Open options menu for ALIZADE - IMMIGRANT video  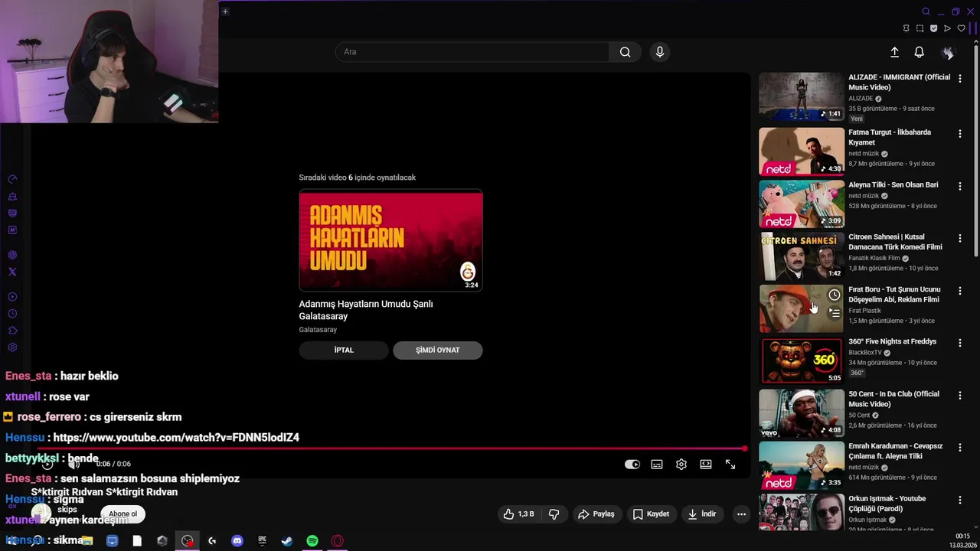tap(959, 78)
